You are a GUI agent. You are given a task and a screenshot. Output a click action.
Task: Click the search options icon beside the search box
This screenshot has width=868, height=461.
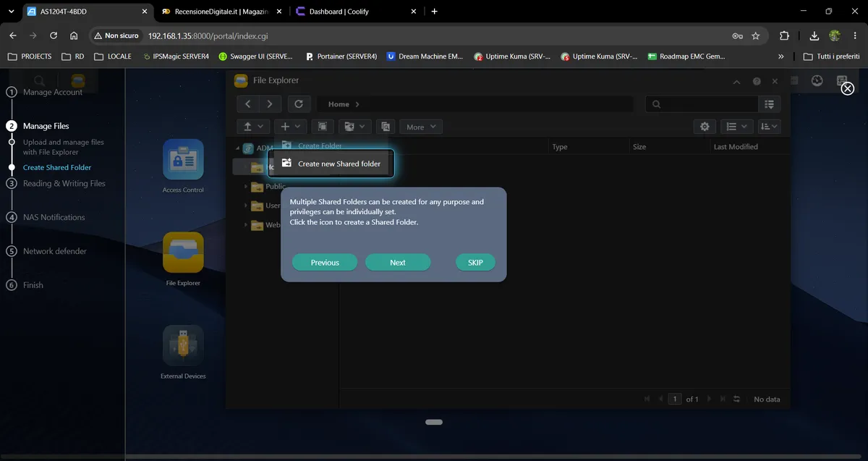(769, 104)
